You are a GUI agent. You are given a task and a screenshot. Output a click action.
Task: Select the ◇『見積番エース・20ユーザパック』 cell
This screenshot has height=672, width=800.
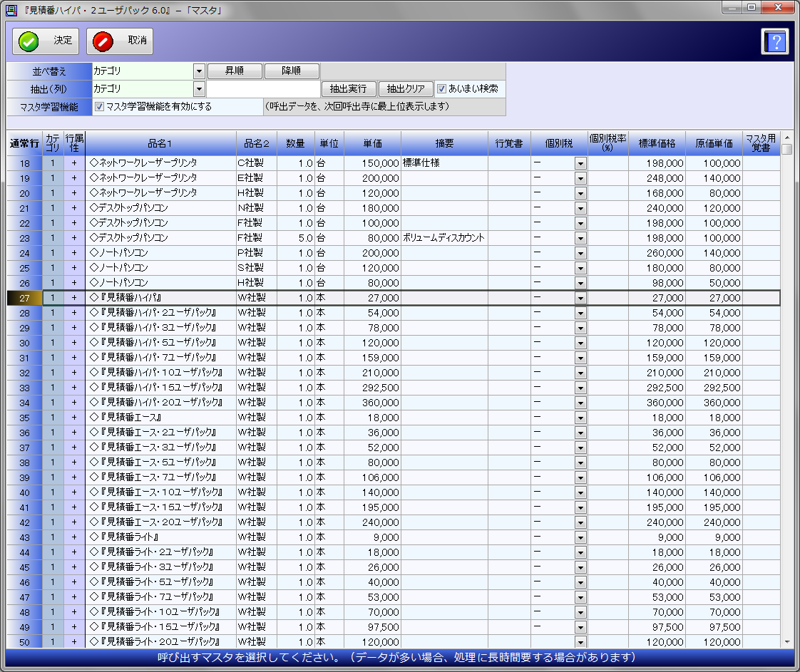(x=160, y=522)
